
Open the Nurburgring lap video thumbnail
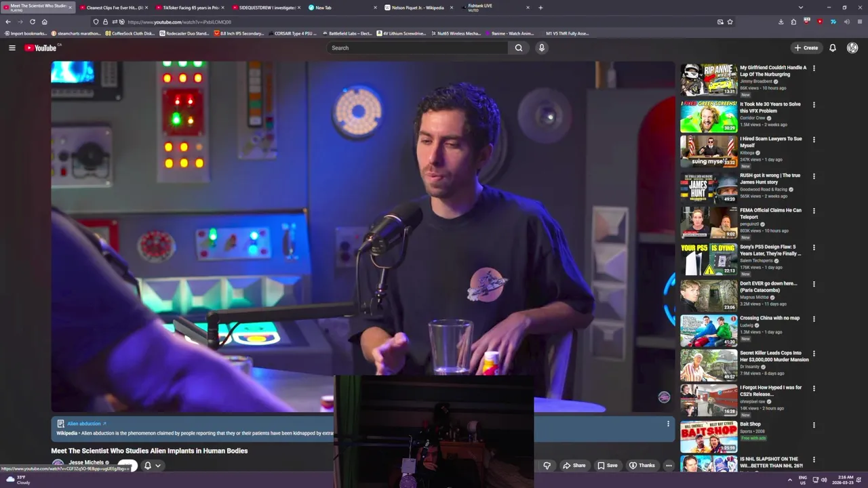[x=709, y=80]
